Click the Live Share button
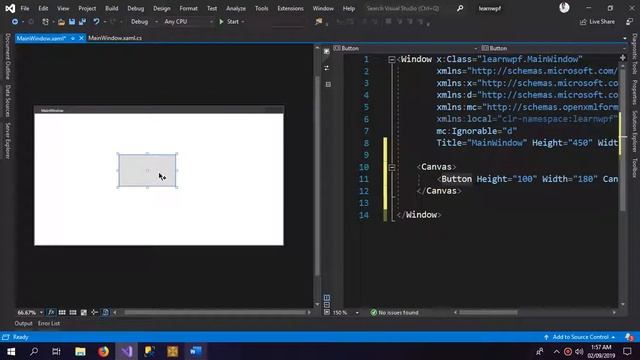Viewport: 640px width, 360px height. [597, 22]
